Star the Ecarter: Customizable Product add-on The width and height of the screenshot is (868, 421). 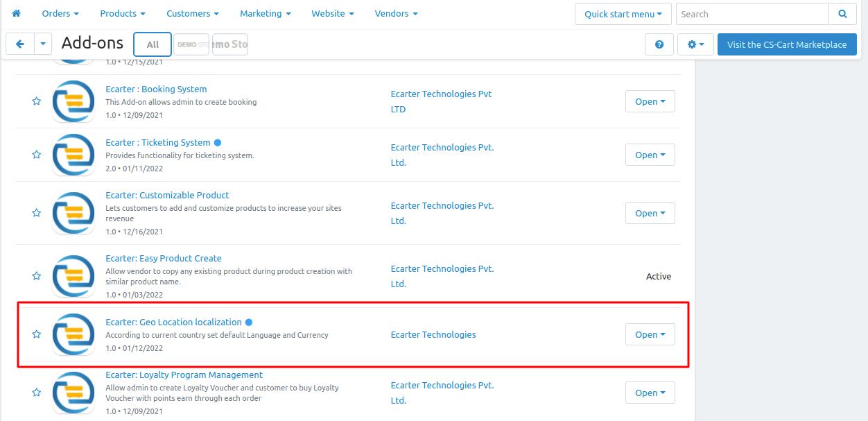[36, 213]
